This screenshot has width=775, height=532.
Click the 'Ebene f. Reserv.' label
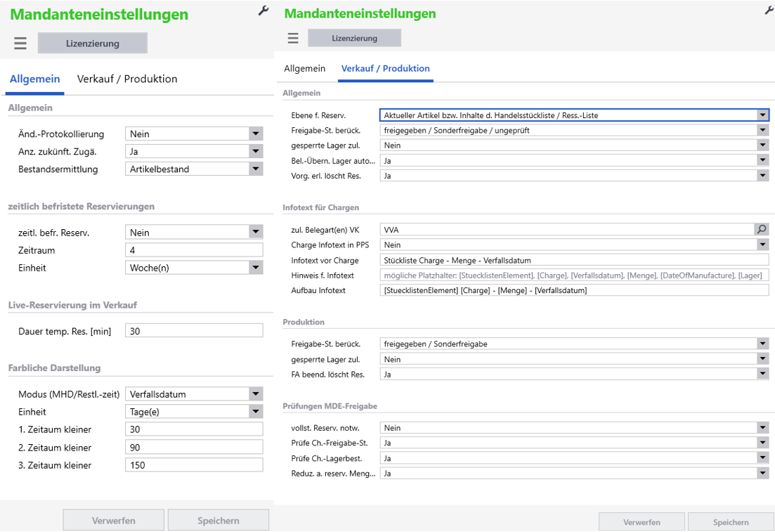pos(318,115)
